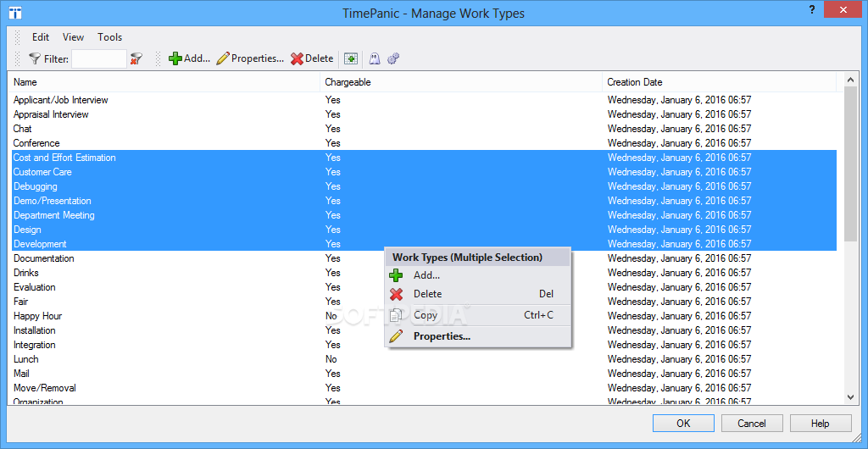Click the gears icon in the toolbar
Screen dimensions: 868x449
click(393, 58)
